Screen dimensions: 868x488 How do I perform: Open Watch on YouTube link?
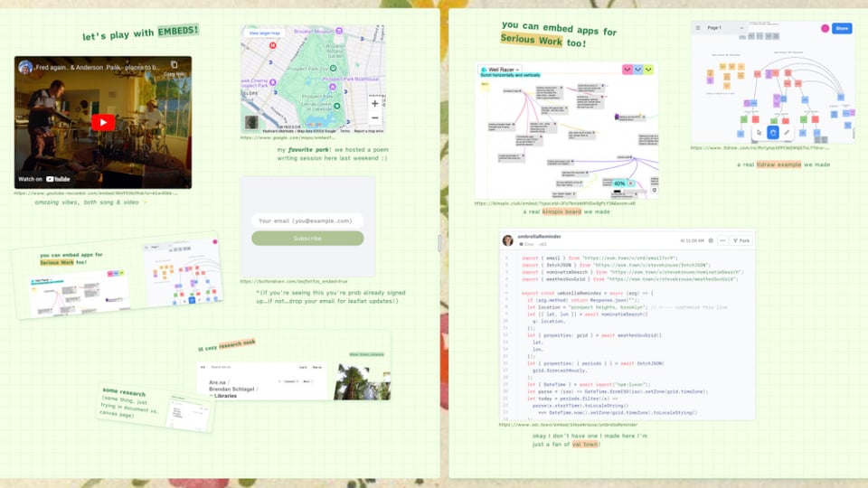45,179
